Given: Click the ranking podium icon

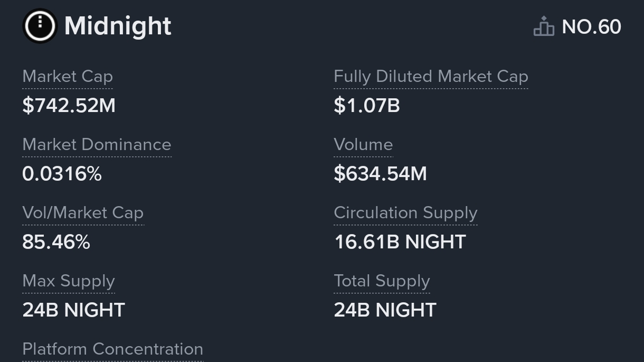Looking at the screenshot, I should coord(544,26).
